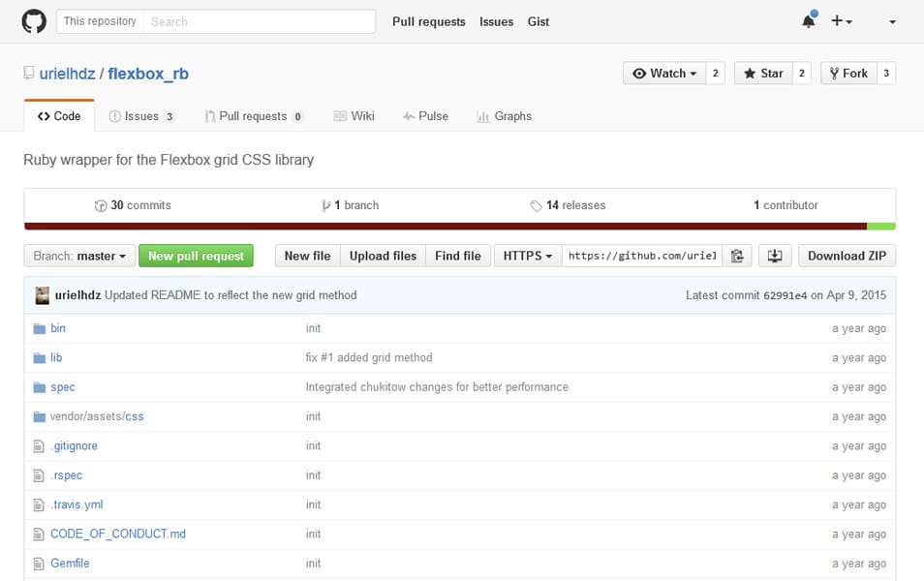
Task: Open the plus create-new dropdown
Action: pos(841,21)
